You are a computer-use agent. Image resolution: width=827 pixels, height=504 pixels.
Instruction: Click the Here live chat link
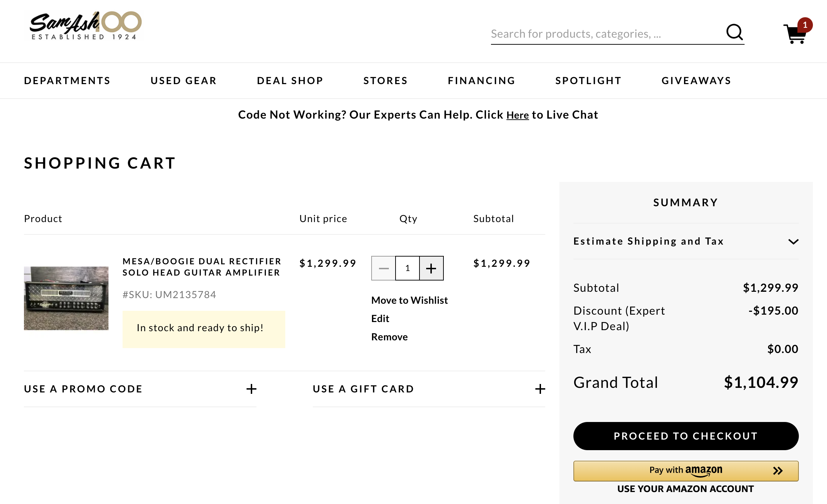[x=517, y=115]
